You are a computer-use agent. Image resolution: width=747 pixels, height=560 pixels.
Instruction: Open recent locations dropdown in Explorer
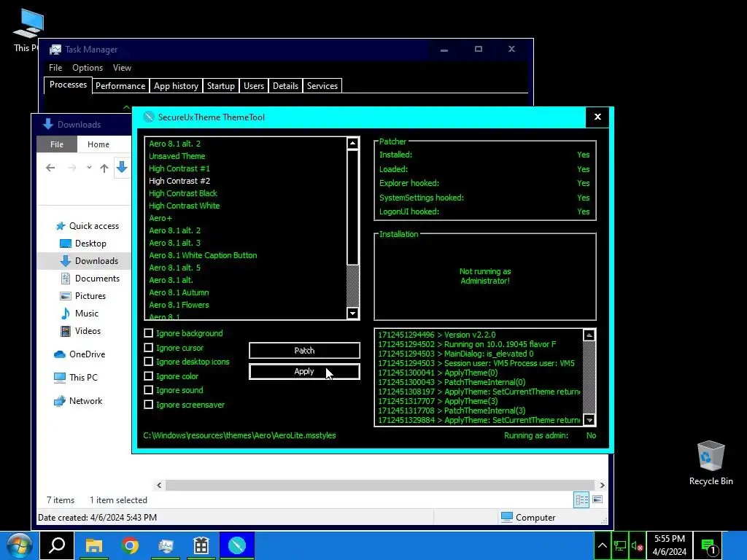click(89, 168)
